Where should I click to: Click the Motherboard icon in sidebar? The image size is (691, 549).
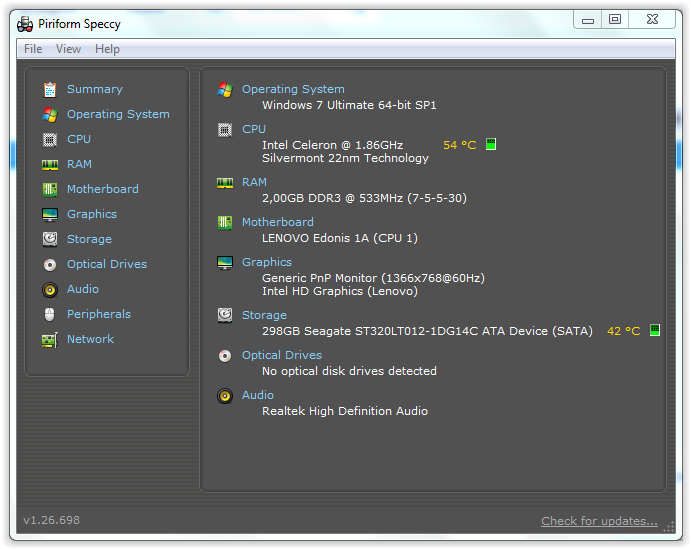click(49, 189)
